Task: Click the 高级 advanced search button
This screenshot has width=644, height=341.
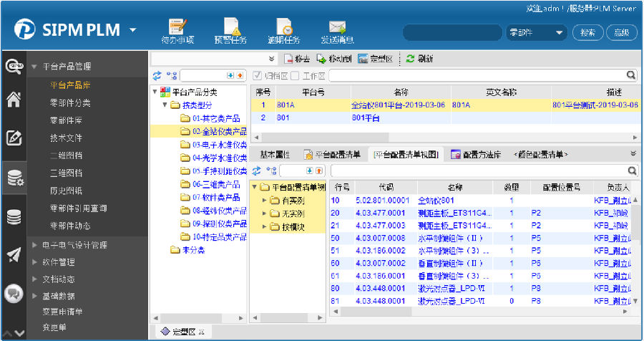Action: [621, 32]
